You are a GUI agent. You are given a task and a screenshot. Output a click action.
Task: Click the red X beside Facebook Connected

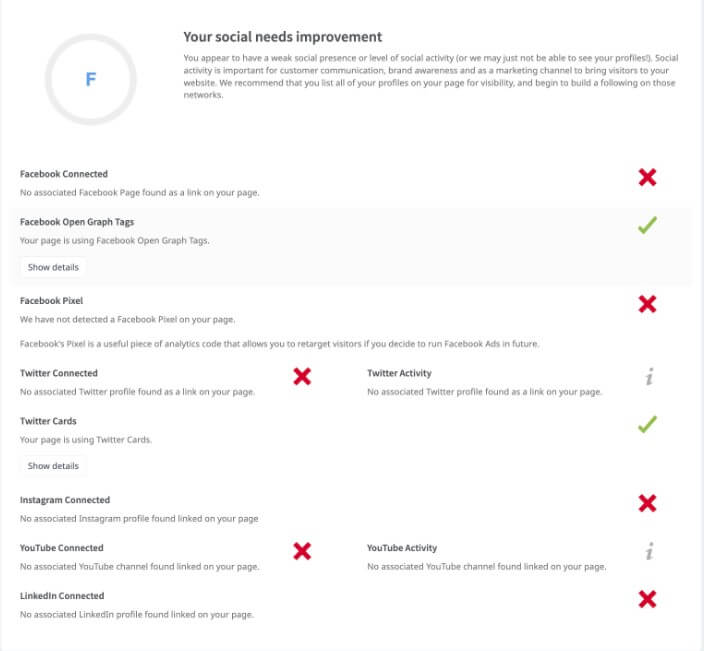(647, 177)
